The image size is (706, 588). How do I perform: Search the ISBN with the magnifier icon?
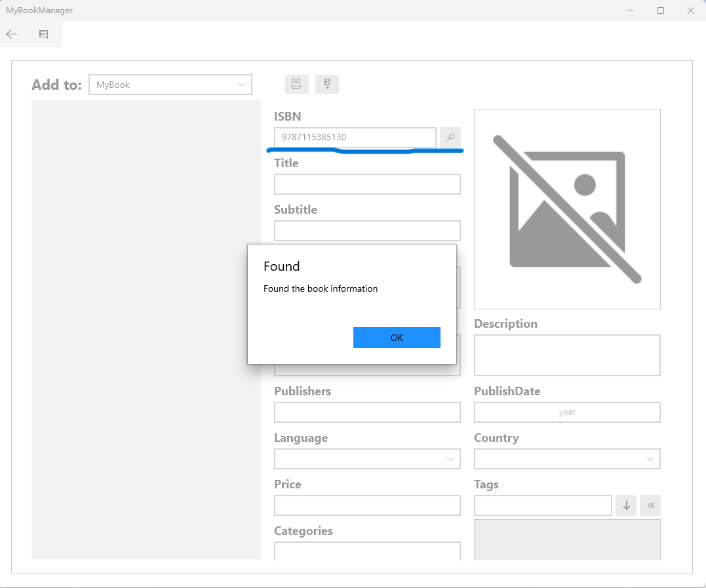tap(450, 137)
